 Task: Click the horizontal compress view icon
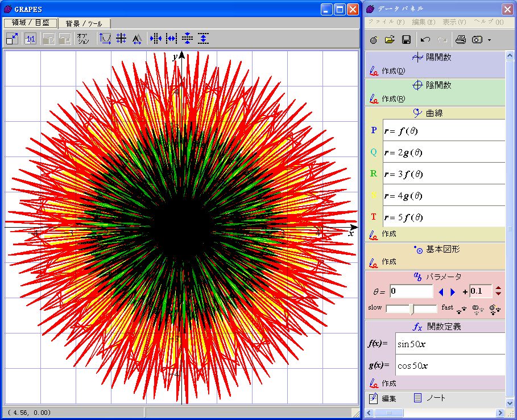tap(155, 39)
